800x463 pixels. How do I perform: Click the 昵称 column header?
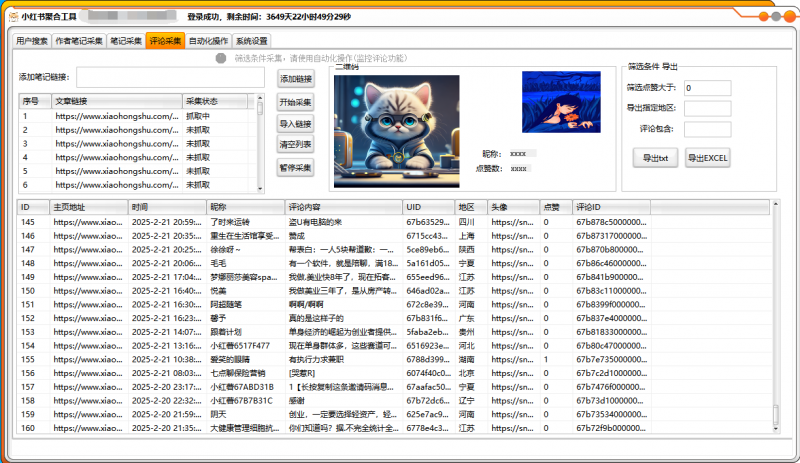tap(246, 207)
